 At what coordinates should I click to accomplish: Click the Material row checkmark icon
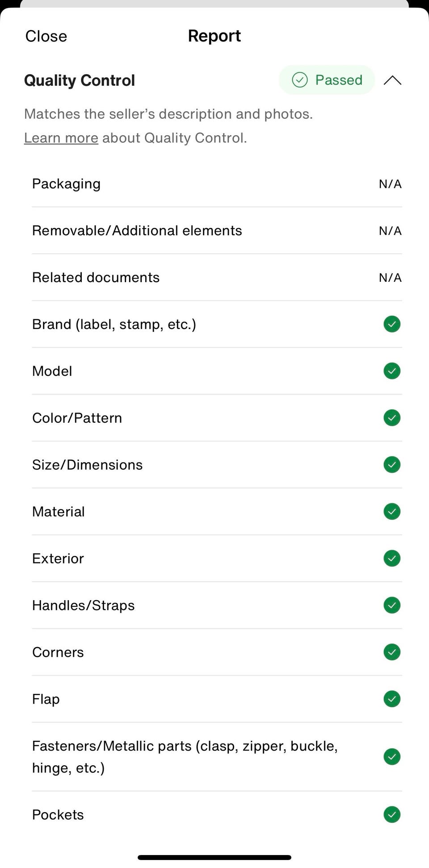point(392,512)
